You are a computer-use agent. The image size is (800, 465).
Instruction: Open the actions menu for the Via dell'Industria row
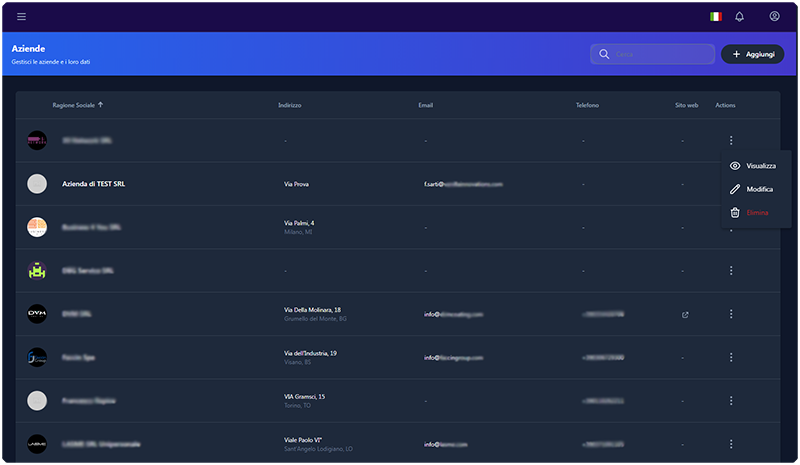731,357
